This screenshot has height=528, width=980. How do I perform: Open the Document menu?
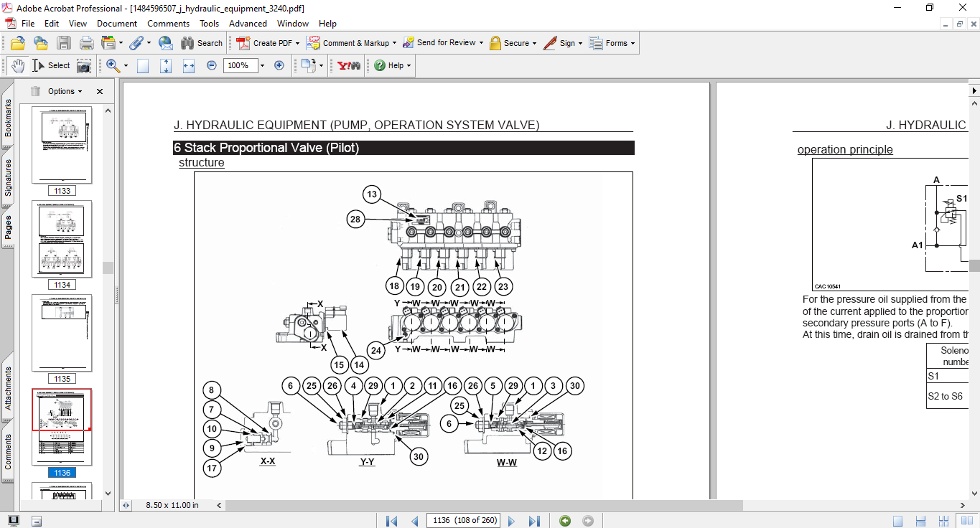tap(117, 24)
